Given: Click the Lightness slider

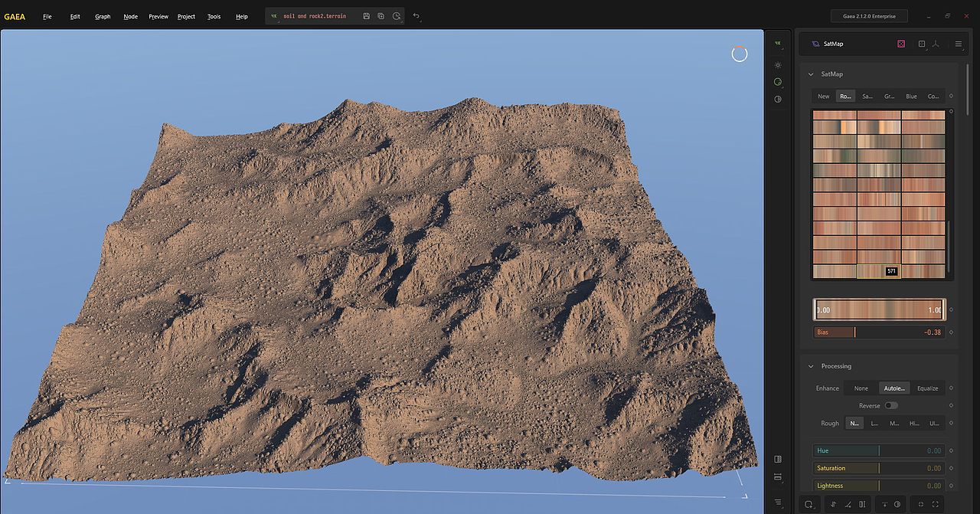Looking at the screenshot, I should click(x=879, y=486).
